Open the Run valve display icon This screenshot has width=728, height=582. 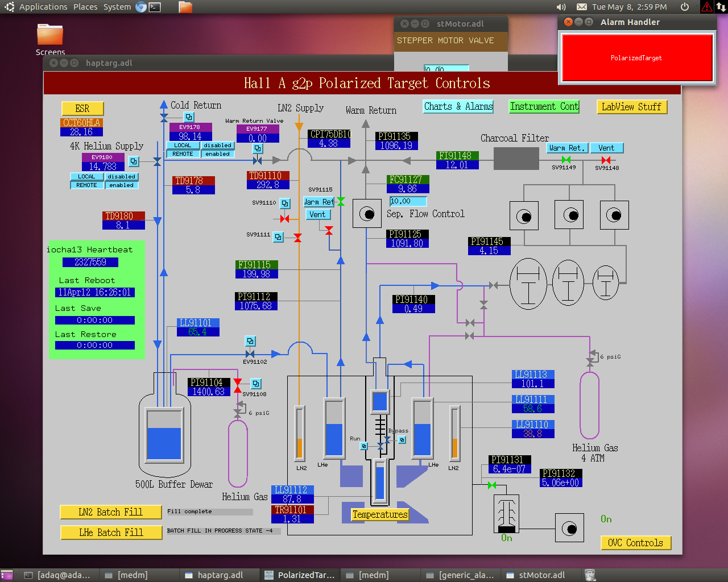(x=364, y=446)
